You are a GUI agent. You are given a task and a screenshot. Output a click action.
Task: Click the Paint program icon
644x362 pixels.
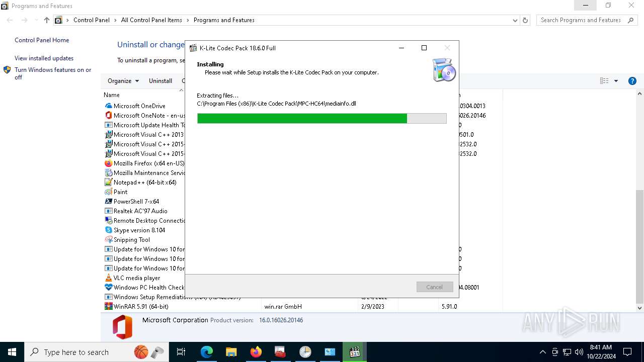(x=108, y=192)
